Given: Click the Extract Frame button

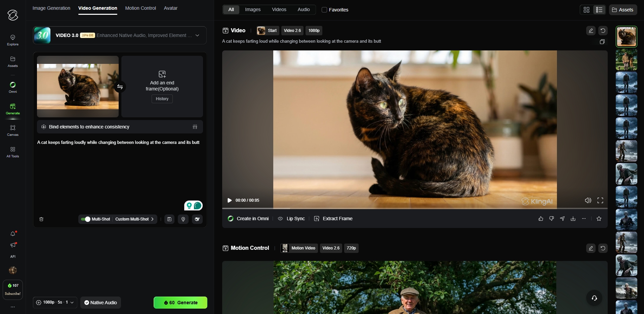Looking at the screenshot, I should coord(333,219).
